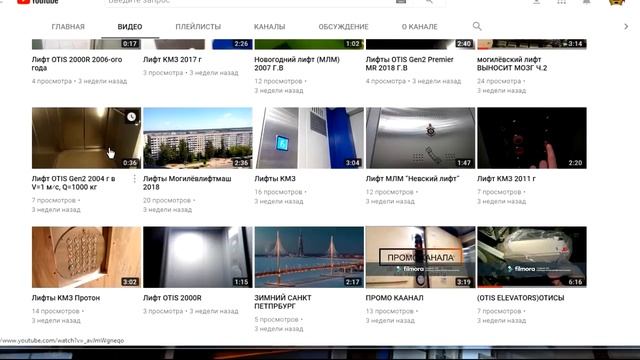Viewport: 640px width, 360px height.
Task: Open Лифт OTIS 2000R 2006-ого года video title
Action: [x=77, y=64]
